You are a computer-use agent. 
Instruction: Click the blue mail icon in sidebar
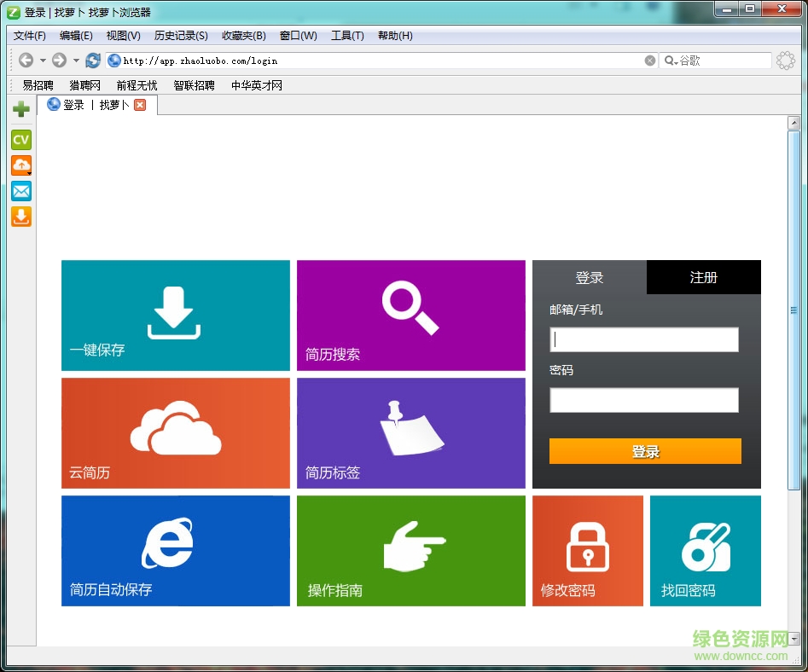click(20, 191)
